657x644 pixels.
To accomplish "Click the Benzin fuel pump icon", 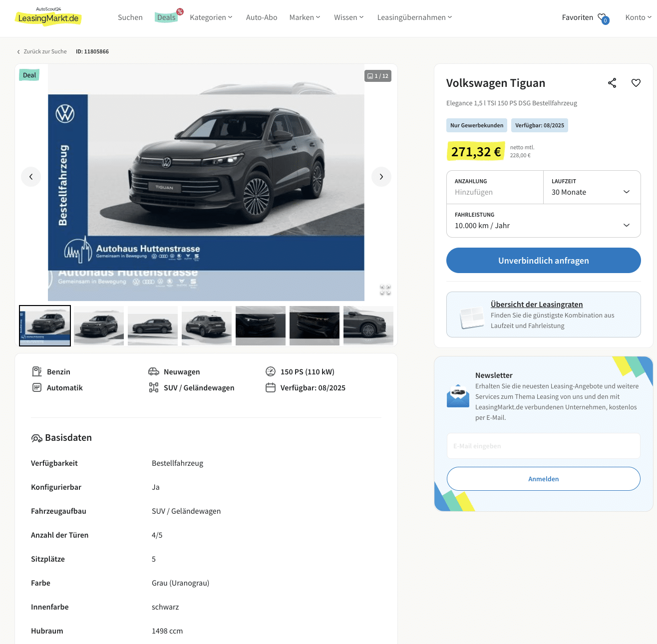I will [x=37, y=371].
